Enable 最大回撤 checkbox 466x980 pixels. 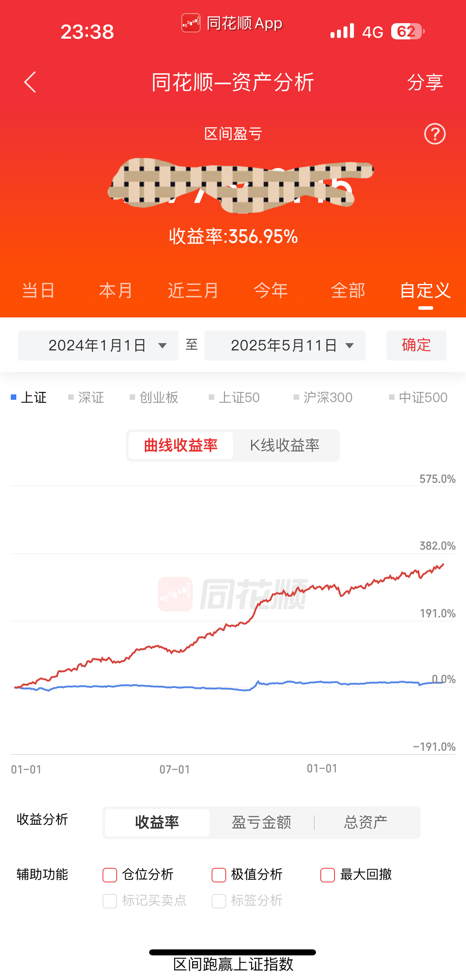tap(328, 875)
